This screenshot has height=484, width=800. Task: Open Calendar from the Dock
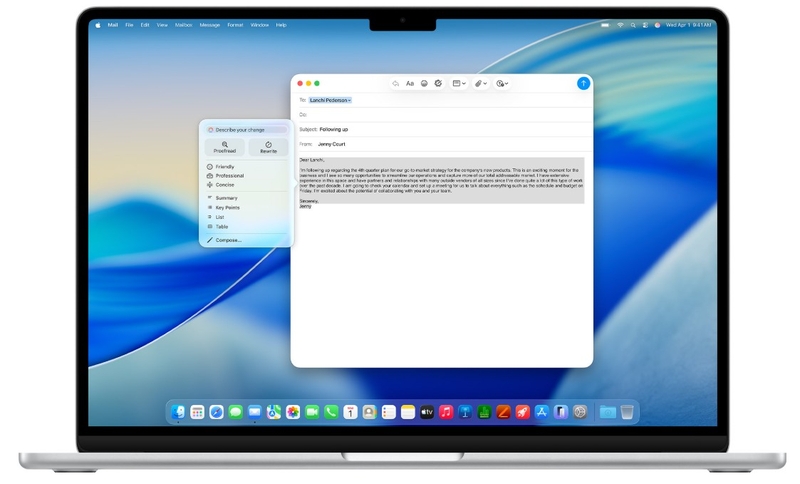point(350,412)
